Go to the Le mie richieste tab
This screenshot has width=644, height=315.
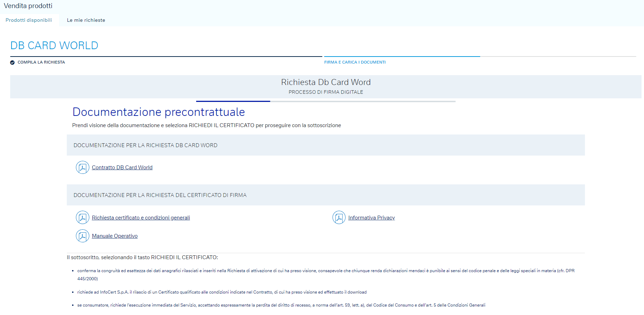(x=86, y=20)
